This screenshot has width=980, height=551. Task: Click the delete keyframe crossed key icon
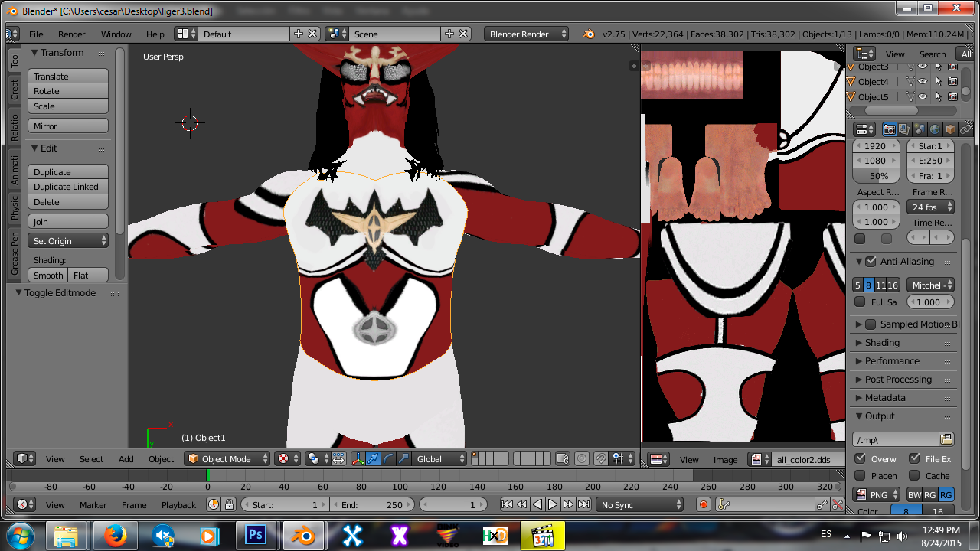[x=837, y=504]
